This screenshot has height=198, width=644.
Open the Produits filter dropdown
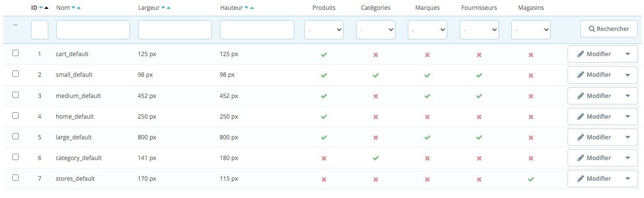tap(324, 30)
